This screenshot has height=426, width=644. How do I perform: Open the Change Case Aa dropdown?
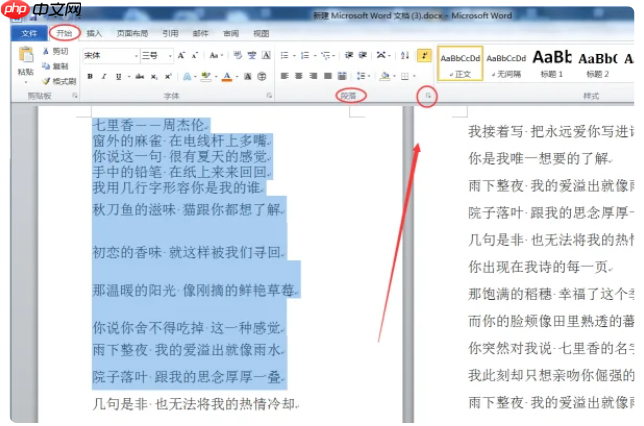point(216,55)
